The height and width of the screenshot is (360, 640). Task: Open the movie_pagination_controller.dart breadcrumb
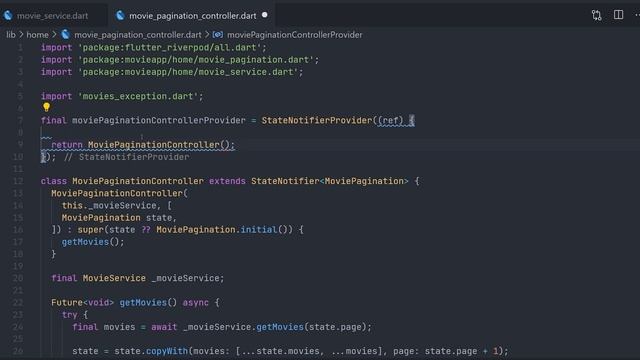pyautogui.click(x=138, y=35)
